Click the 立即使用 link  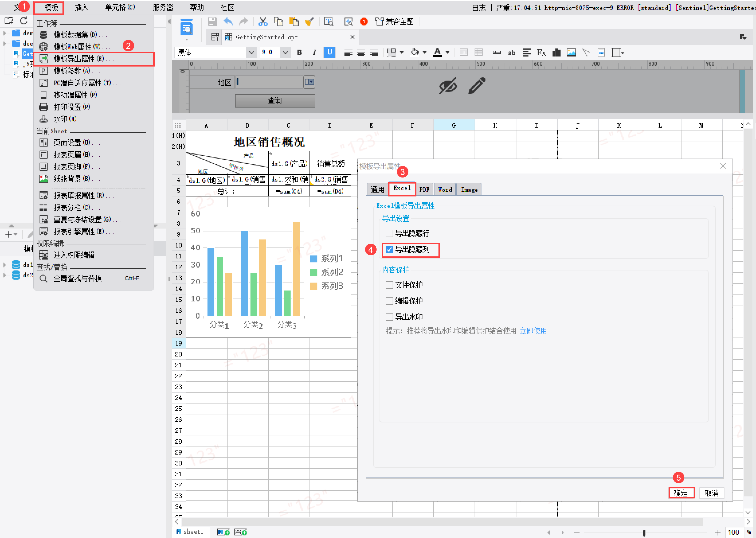[x=533, y=331]
